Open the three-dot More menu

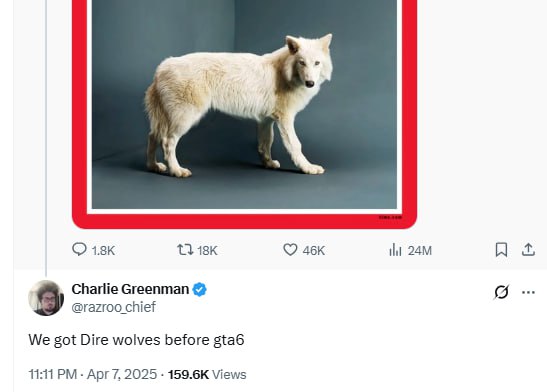pos(528,292)
